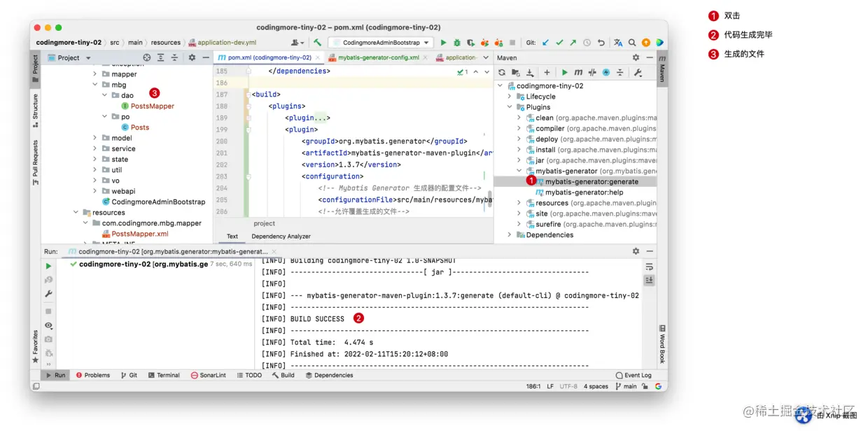Open Project panel gear settings
This screenshot has width=868, height=431.
(x=192, y=58)
